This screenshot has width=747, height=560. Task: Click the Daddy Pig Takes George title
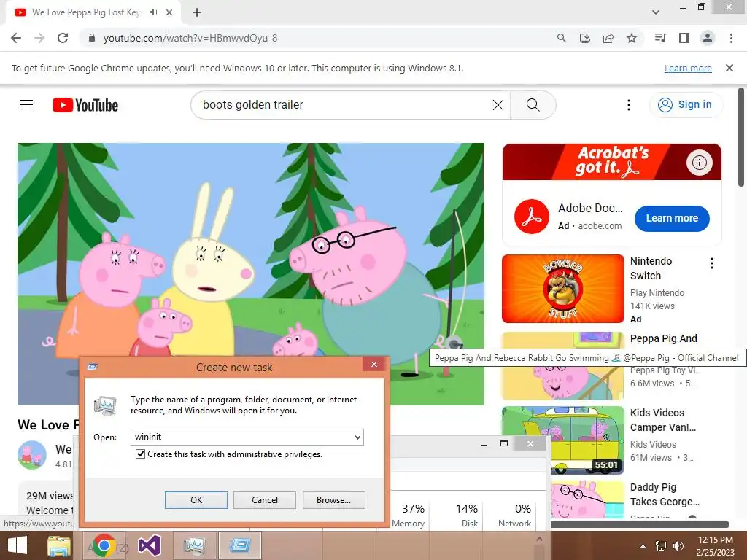pyautogui.click(x=665, y=494)
